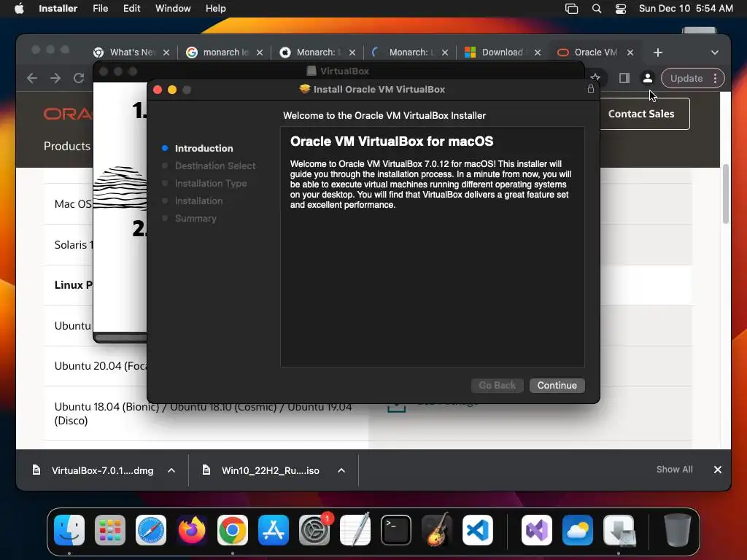The height and width of the screenshot is (560, 747).
Task: Reload the Chrome page
Action: click(x=79, y=78)
